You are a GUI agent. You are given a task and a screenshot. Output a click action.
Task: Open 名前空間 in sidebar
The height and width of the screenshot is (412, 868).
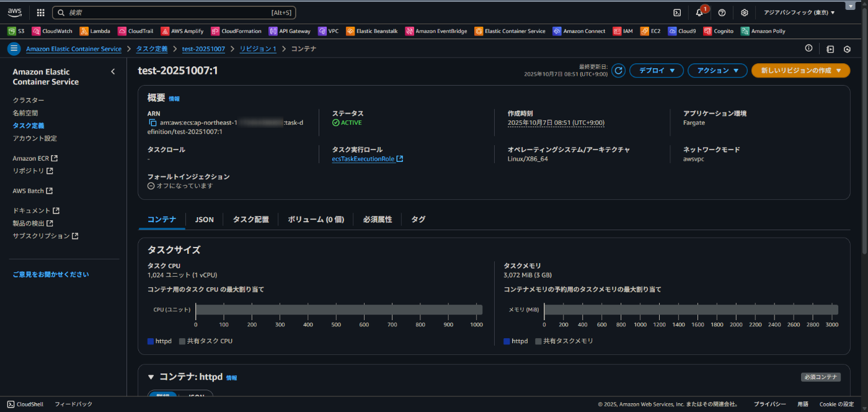coord(25,113)
